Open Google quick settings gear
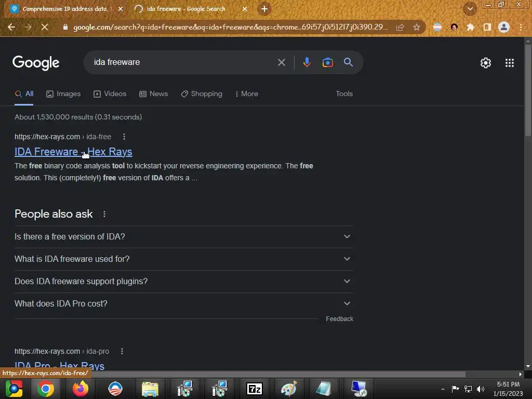Screen dimensions: 532x399 (x=486, y=63)
